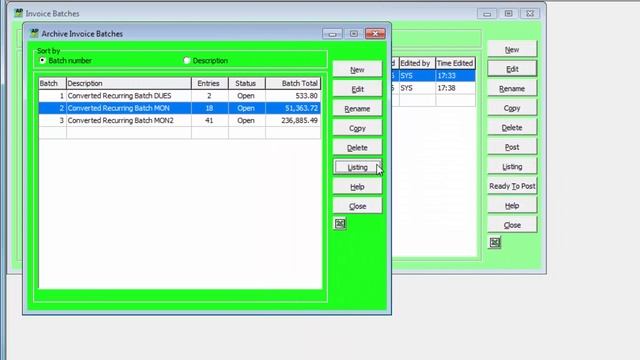Click New in the Invoice Batches window
The width and height of the screenshot is (640, 360).
[x=512, y=49]
